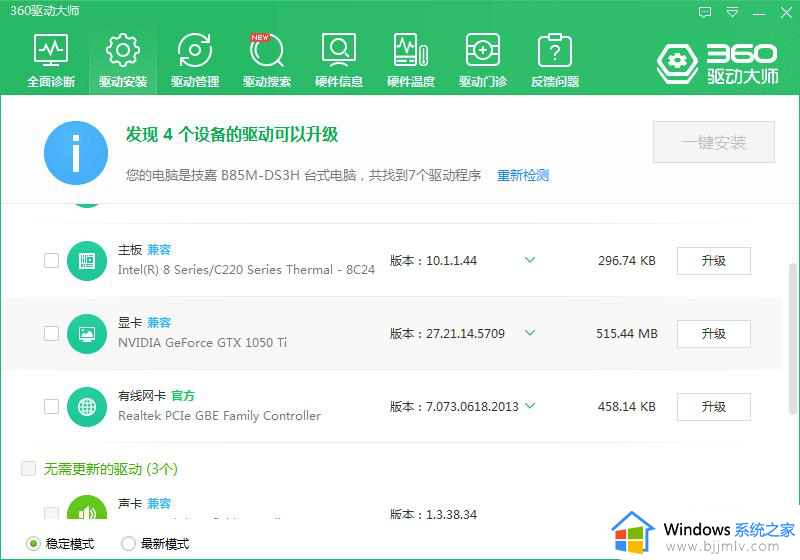This screenshot has width=800, height=560.
Task: Click 升级 for the 主板 driver
Action: (714, 261)
